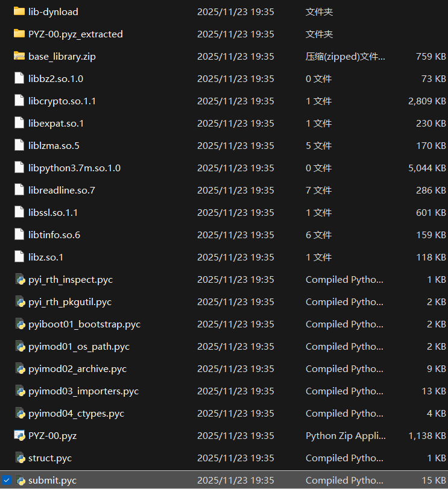Select the pyiboot01_bootstrap.pyc file name
This screenshot has height=489, width=448.
[x=84, y=324]
